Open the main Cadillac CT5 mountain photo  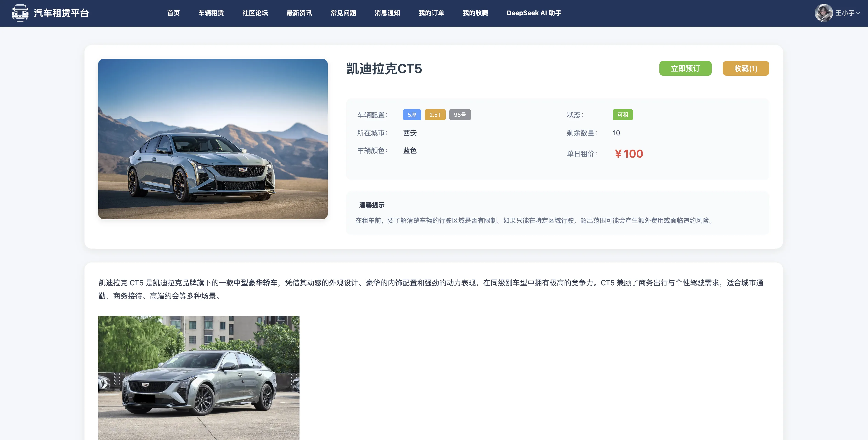(x=213, y=139)
